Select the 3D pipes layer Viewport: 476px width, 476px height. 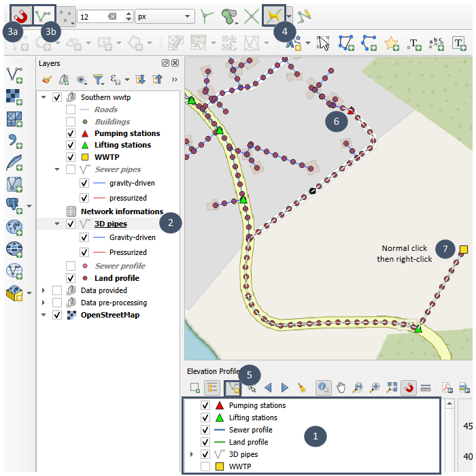(110, 224)
